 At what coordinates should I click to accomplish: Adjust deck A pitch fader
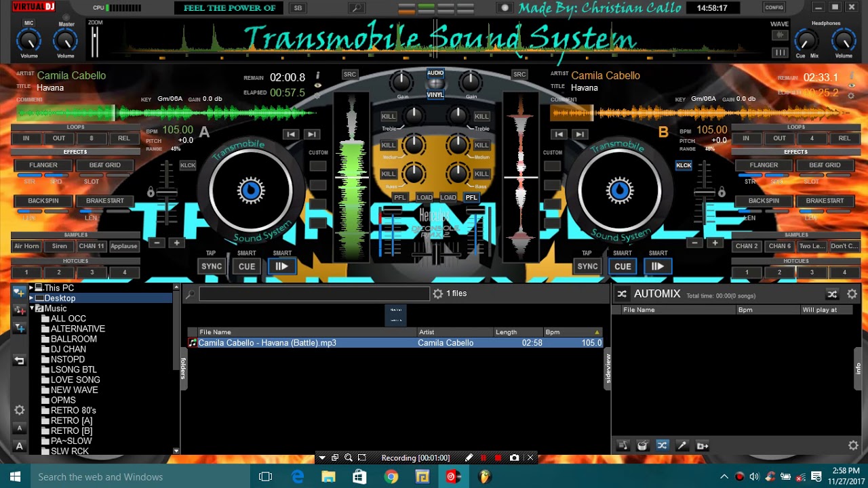(x=166, y=192)
